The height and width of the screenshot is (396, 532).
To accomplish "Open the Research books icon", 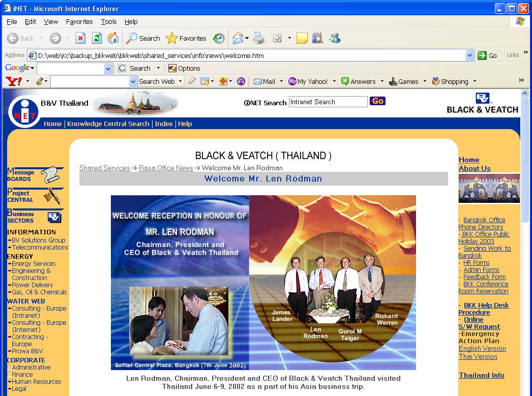I will tap(317, 38).
